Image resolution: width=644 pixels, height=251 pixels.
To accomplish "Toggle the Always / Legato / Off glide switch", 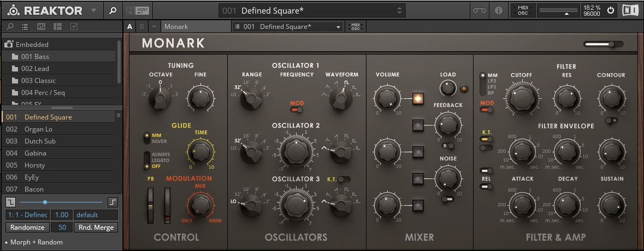I will coord(146,160).
